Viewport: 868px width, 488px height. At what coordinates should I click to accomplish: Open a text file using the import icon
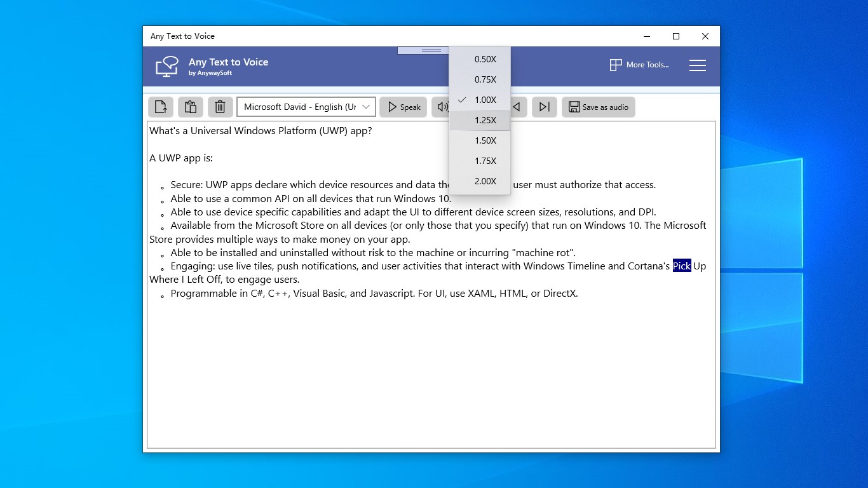click(x=160, y=107)
